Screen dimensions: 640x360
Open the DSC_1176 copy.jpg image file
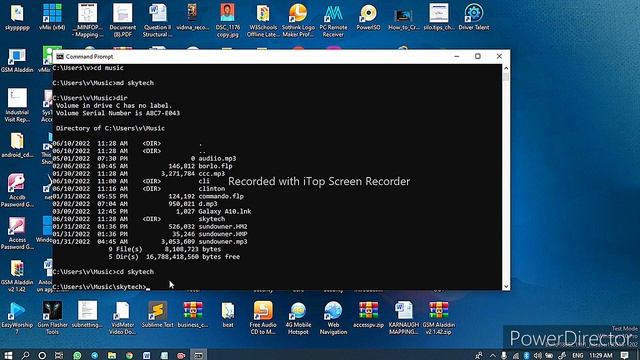click(x=227, y=20)
